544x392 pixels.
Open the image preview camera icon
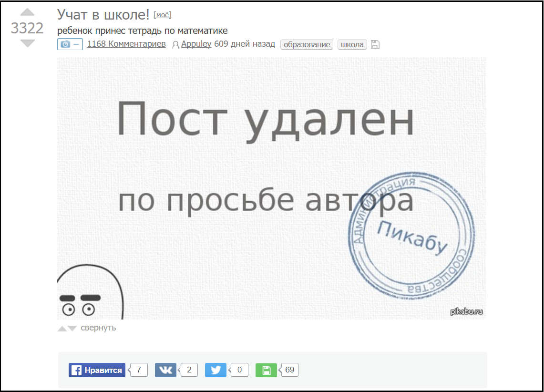click(x=64, y=44)
